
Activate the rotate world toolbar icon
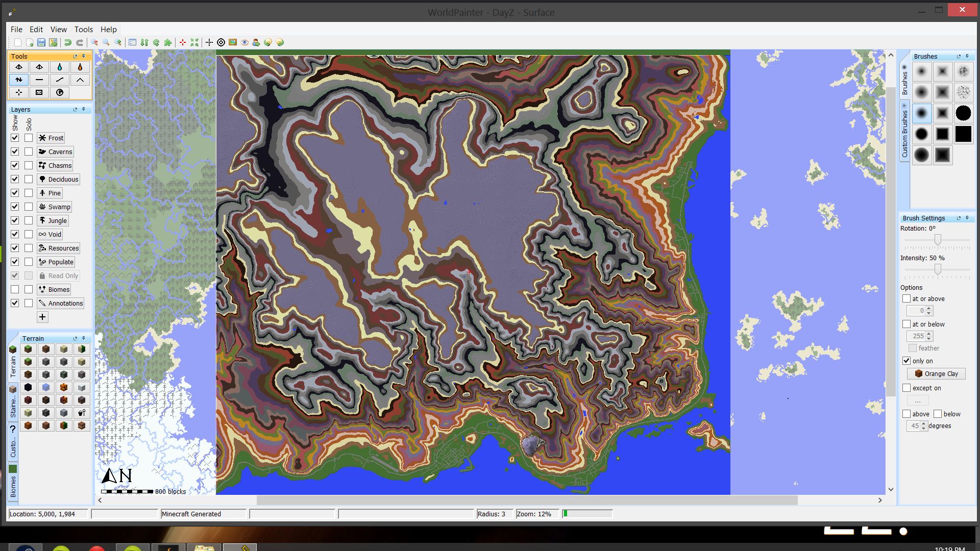point(156,42)
